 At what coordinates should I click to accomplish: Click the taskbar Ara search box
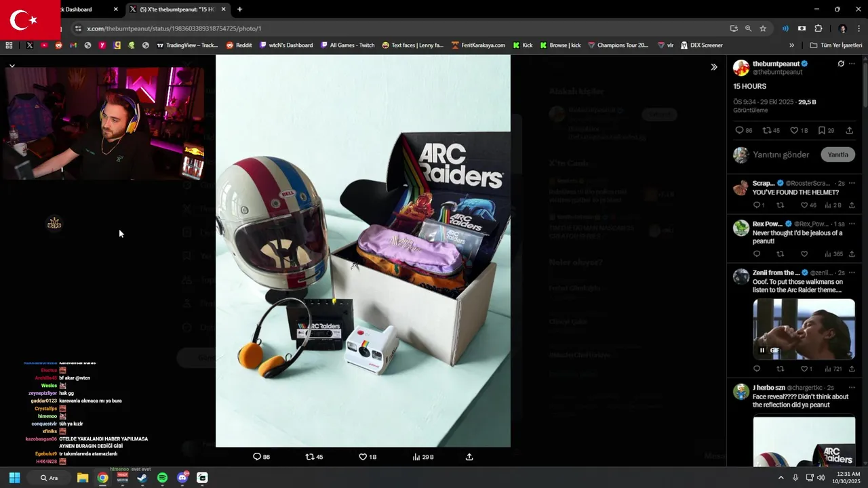[x=50, y=478]
